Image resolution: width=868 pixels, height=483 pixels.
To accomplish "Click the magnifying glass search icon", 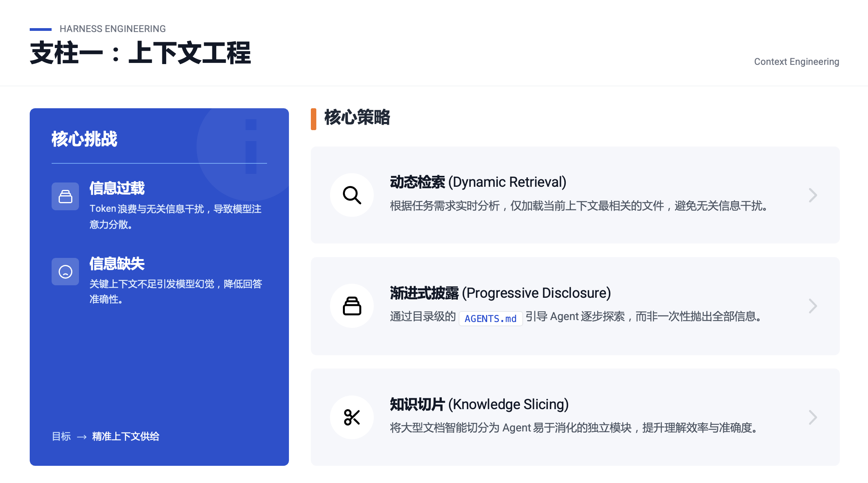I will tap(352, 195).
